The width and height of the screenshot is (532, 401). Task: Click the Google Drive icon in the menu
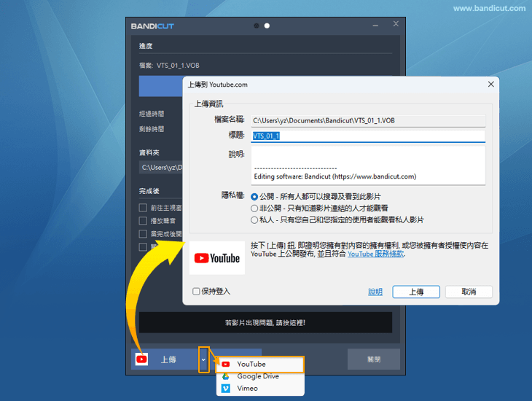click(x=226, y=376)
